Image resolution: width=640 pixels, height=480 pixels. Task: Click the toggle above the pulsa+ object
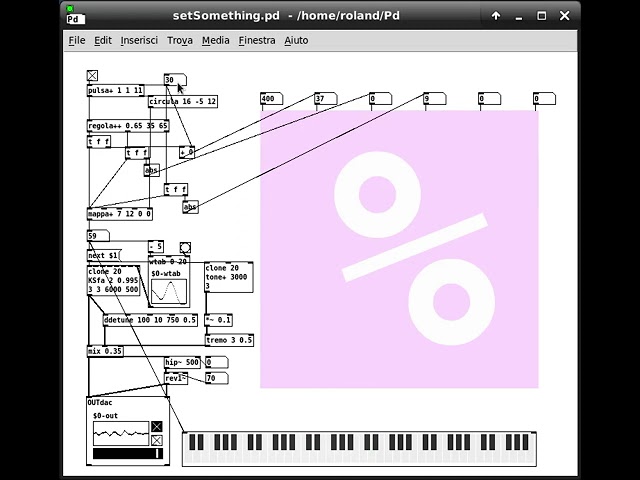tap(92, 76)
